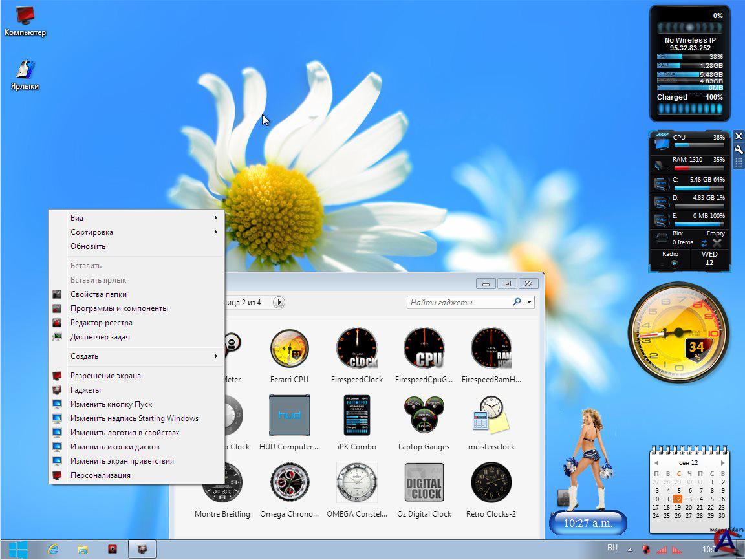Select the FirespeedClock gadget icon

356,349
